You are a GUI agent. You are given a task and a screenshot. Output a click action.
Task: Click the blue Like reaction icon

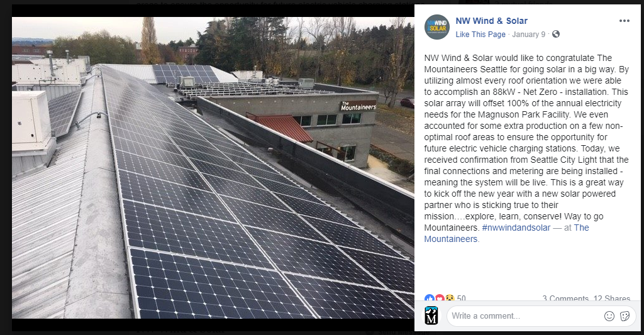click(x=430, y=299)
